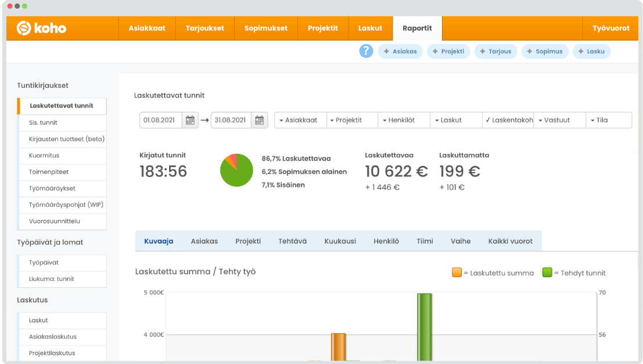Create new contract with + Sopimus button
The image size is (643, 364).
click(545, 51)
